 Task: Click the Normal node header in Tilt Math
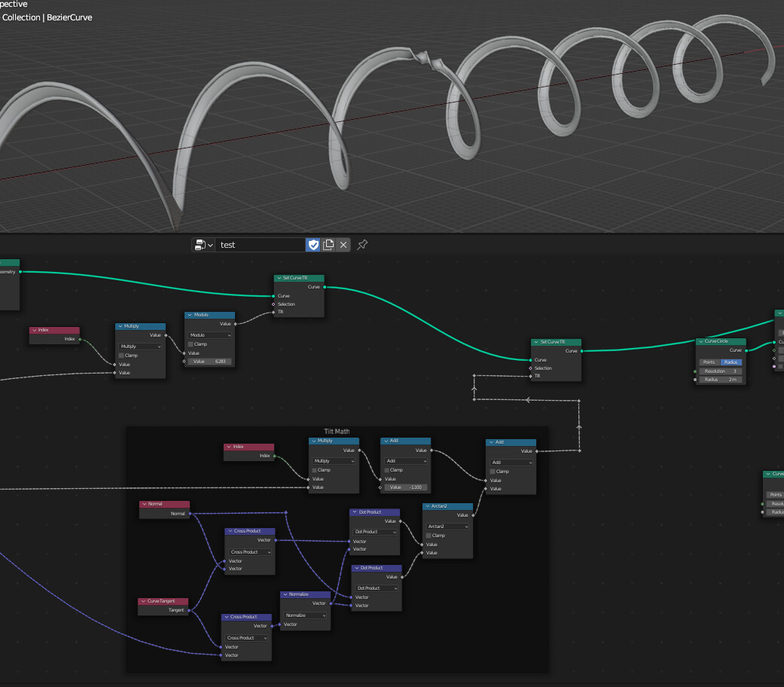164,504
